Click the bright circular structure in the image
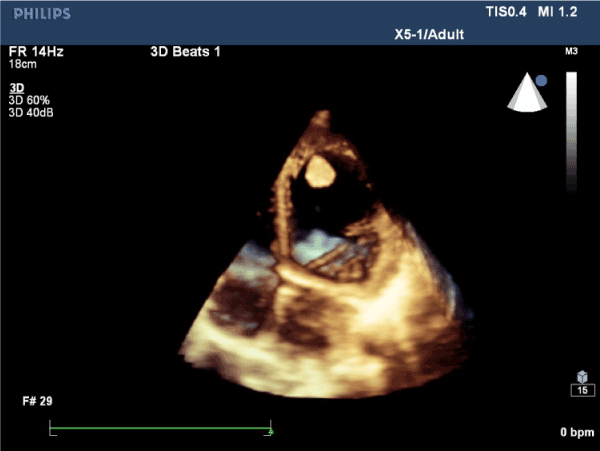 (x=320, y=171)
